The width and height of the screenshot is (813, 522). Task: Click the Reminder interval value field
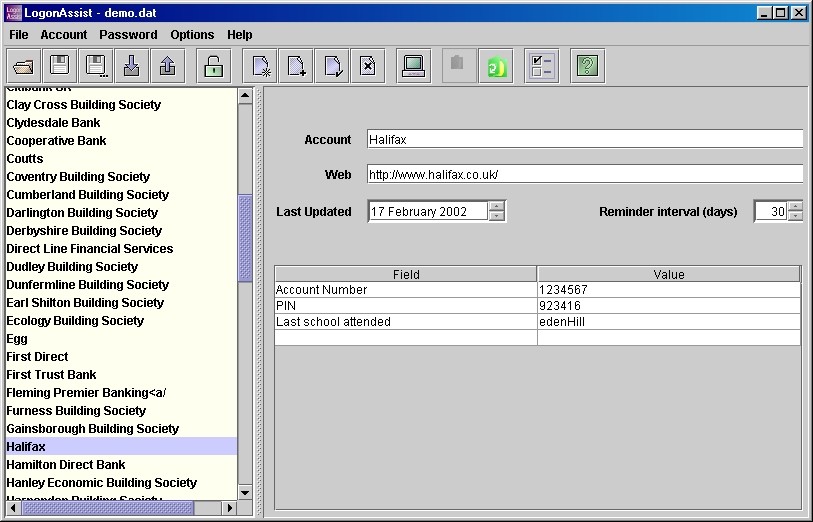click(770, 211)
